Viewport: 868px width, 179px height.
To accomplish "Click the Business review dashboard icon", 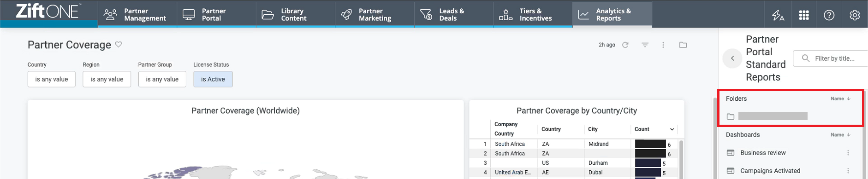I will tap(731, 153).
